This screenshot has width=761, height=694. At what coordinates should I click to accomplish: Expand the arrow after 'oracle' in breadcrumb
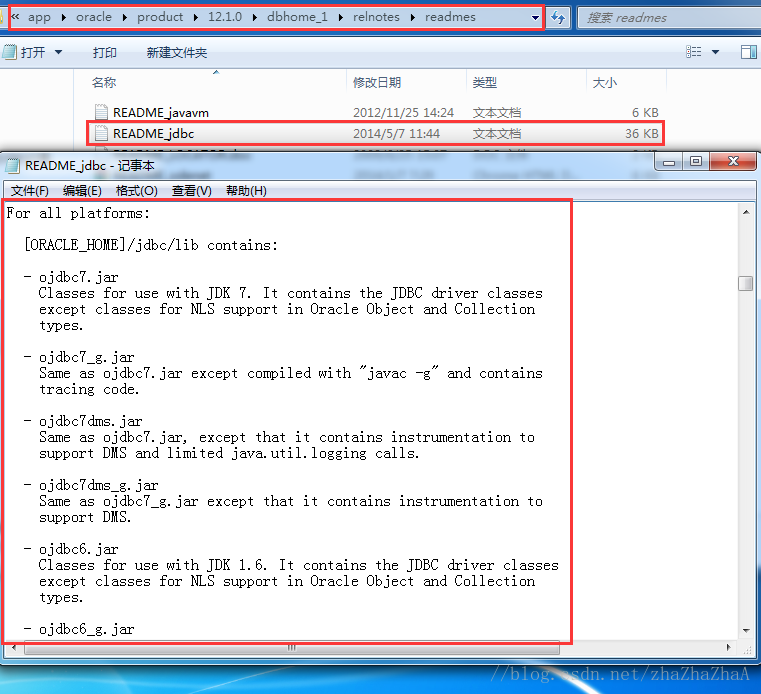click(125, 17)
